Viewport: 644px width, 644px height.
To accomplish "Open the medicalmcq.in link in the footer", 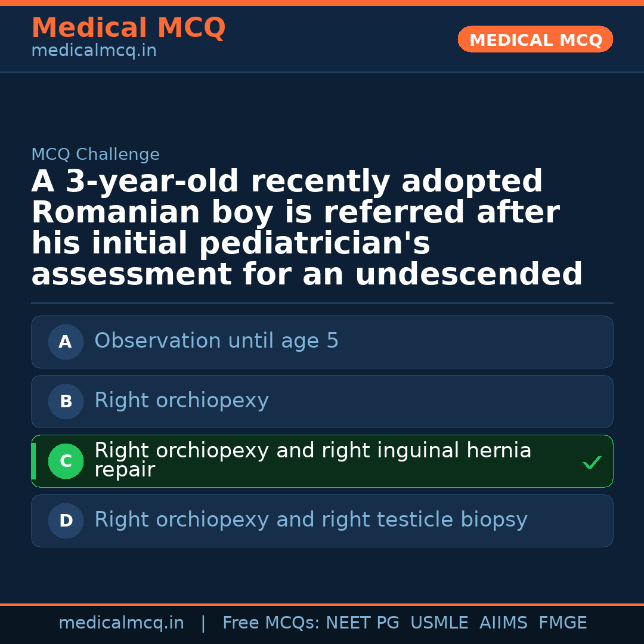I will pyautogui.click(x=121, y=623).
